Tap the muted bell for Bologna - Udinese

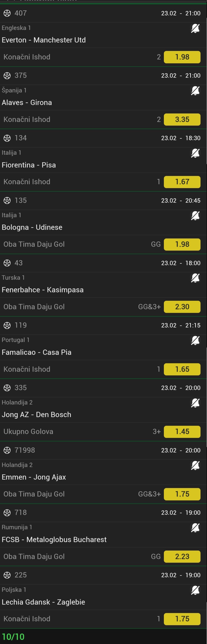pyautogui.click(x=195, y=216)
